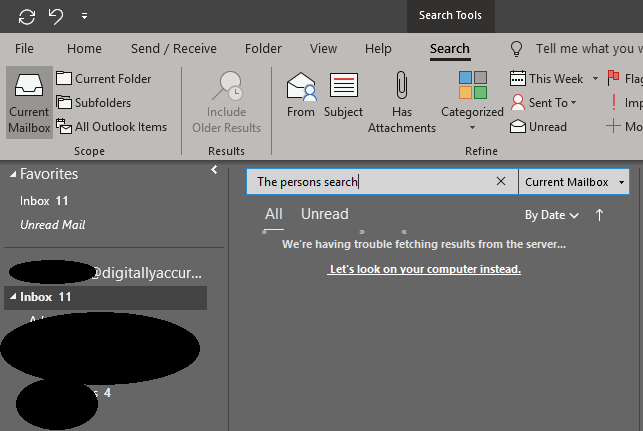Search All Outlook Items
Viewport: 643px width, 431px height.
click(x=112, y=127)
